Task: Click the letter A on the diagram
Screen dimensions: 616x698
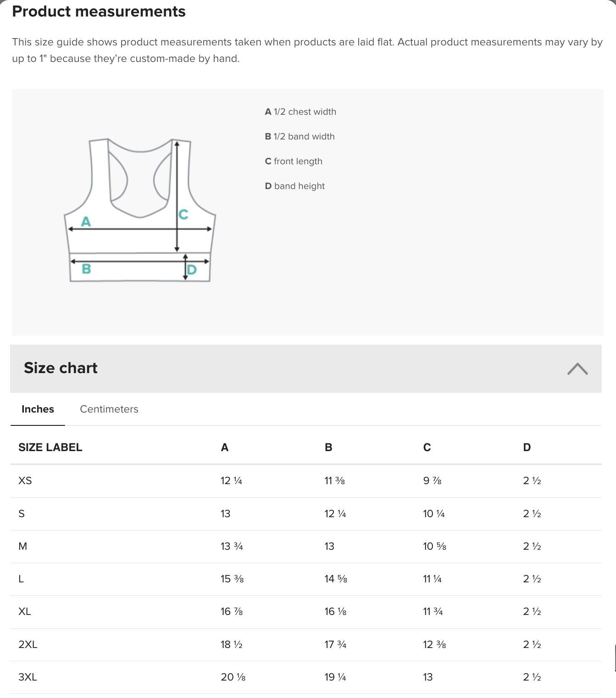Action: tap(85, 222)
